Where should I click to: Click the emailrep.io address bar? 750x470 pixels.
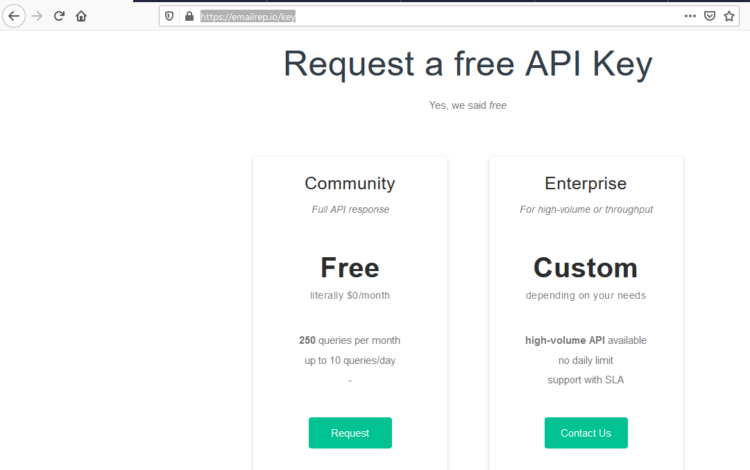click(x=420, y=16)
